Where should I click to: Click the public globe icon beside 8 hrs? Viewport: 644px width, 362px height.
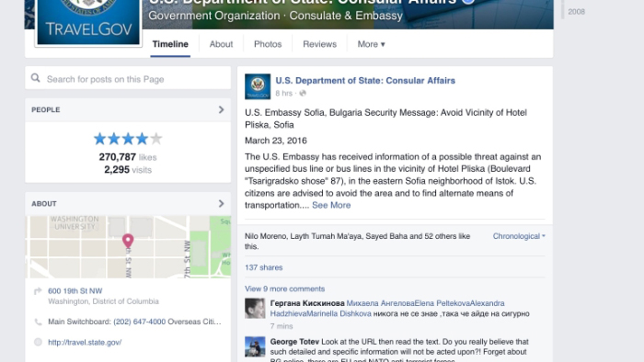coord(303,94)
